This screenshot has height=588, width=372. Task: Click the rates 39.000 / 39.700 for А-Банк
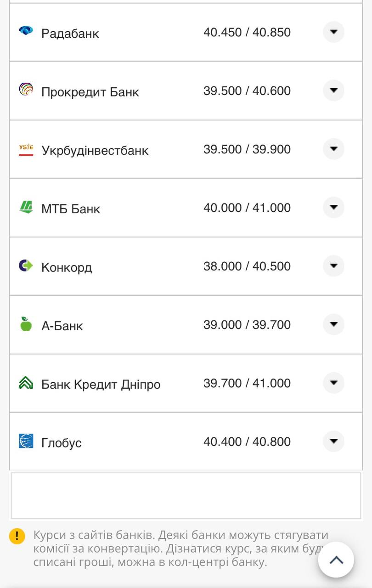247,324
